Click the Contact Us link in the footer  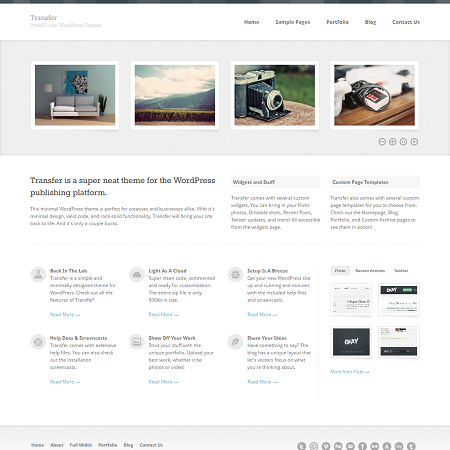pyautogui.click(x=151, y=445)
